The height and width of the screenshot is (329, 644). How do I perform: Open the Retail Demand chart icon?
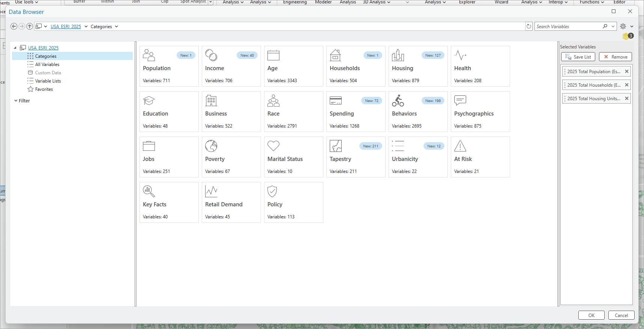click(211, 191)
